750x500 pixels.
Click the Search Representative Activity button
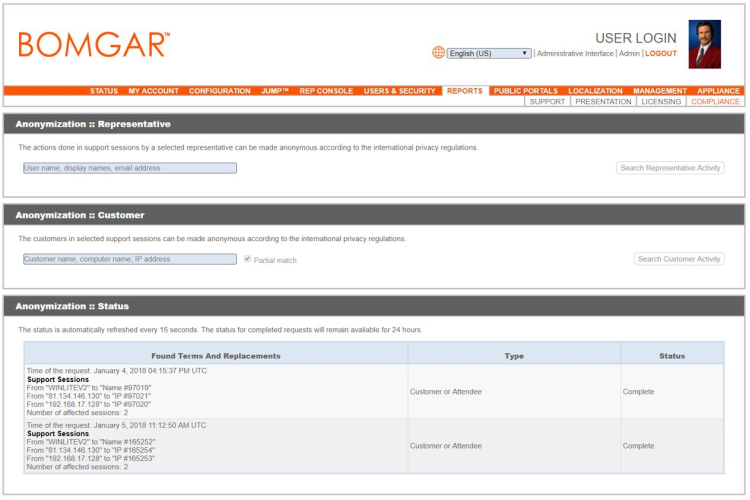tap(670, 168)
